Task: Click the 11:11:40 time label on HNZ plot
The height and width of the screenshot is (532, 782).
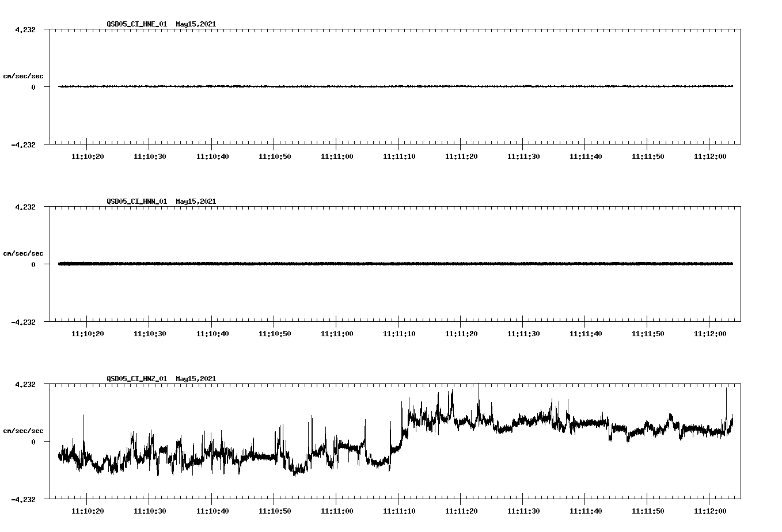Action: point(586,510)
